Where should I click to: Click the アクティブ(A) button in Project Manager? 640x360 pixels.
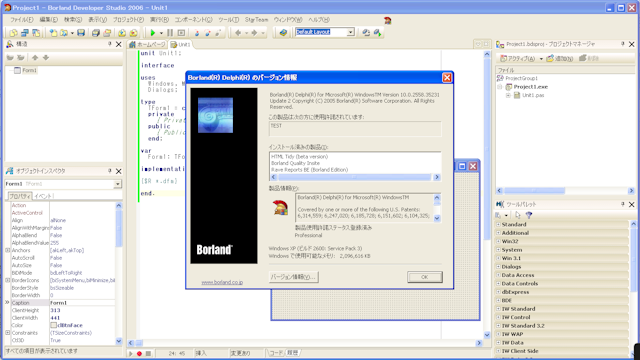click(518, 58)
